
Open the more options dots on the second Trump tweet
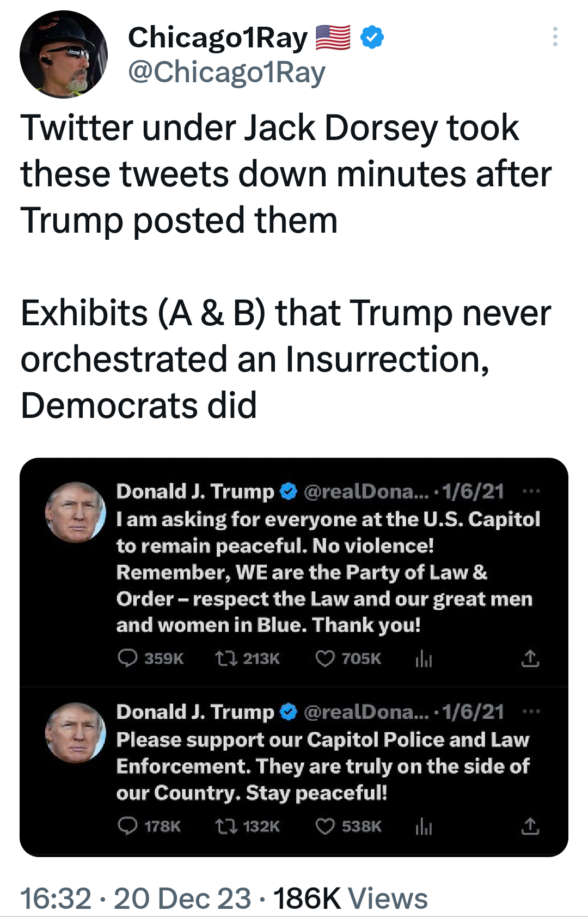[x=531, y=712]
